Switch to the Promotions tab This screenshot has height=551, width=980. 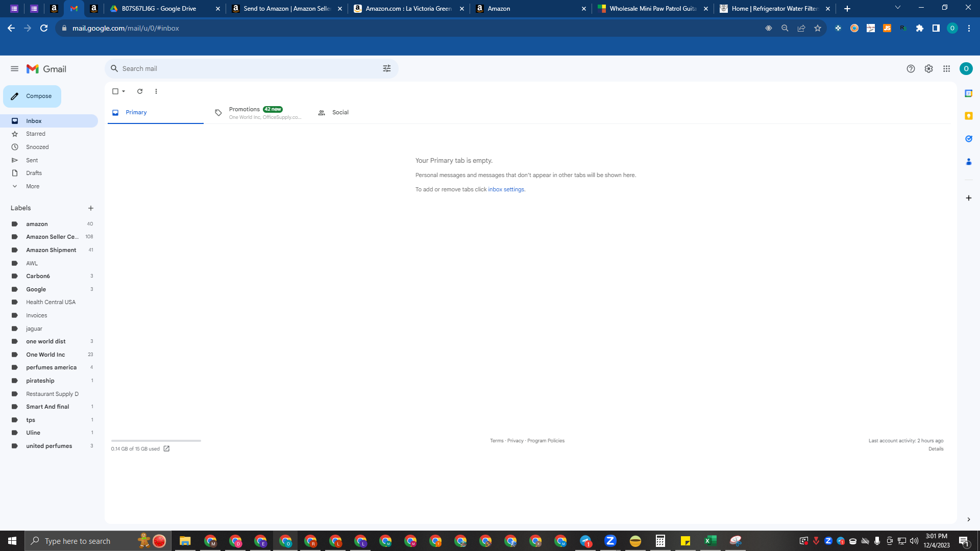(x=258, y=113)
